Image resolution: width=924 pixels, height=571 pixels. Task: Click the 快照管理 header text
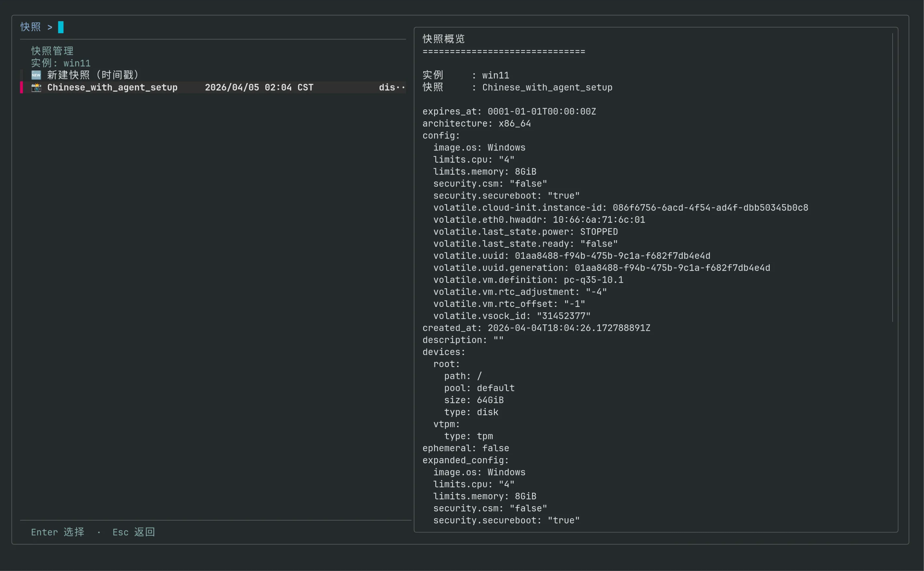pyautogui.click(x=52, y=51)
